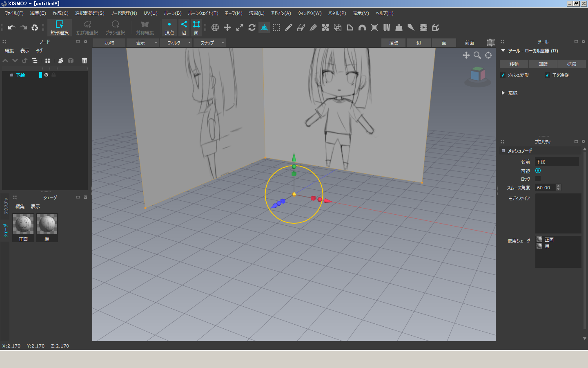The height and width of the screenshot is (368, 588).
Task: Open the フィルタ dropdown
Action: (x=176, y=43)
